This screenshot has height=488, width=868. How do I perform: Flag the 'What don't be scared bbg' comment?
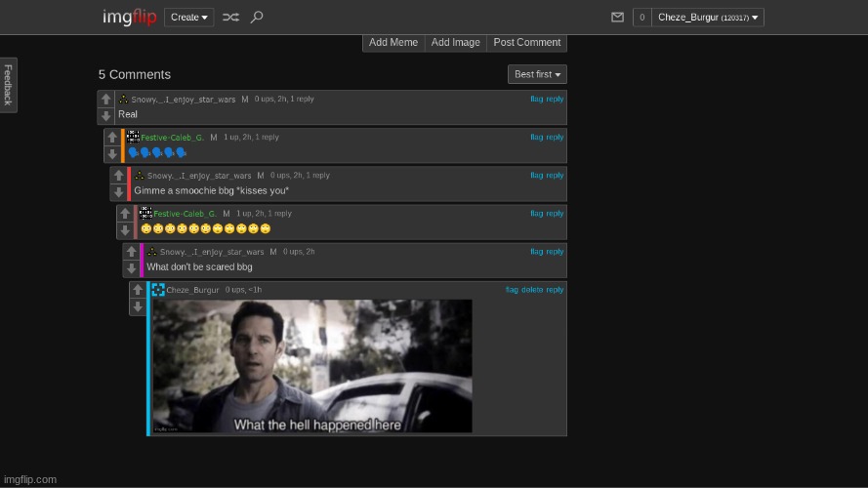(x=536, y=252)
